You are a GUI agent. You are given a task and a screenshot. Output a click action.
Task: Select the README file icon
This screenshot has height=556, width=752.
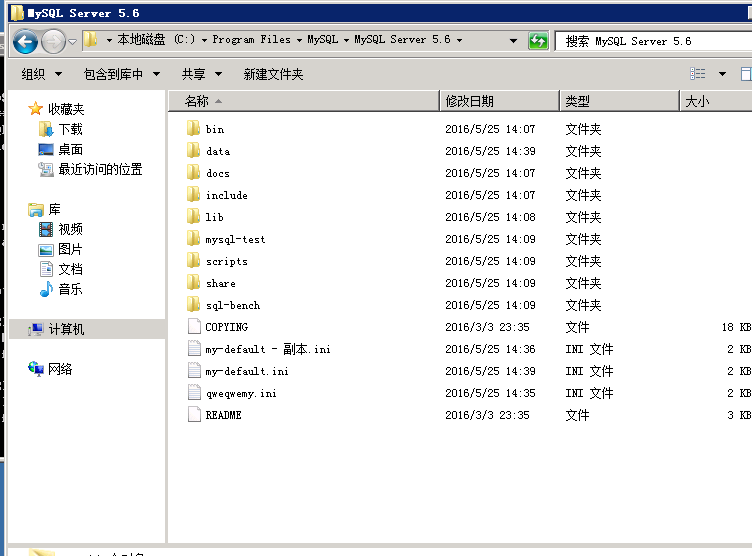(194, 415)
